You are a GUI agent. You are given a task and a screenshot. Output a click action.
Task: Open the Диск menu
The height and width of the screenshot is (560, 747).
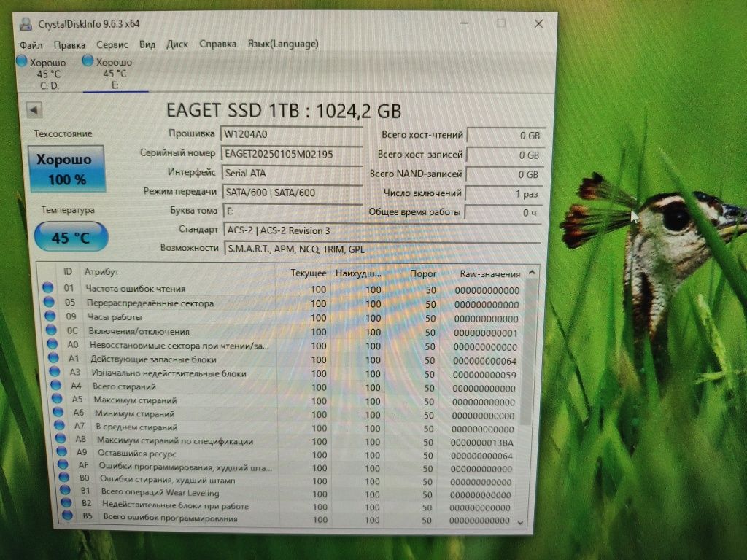[x=177, y=44]
